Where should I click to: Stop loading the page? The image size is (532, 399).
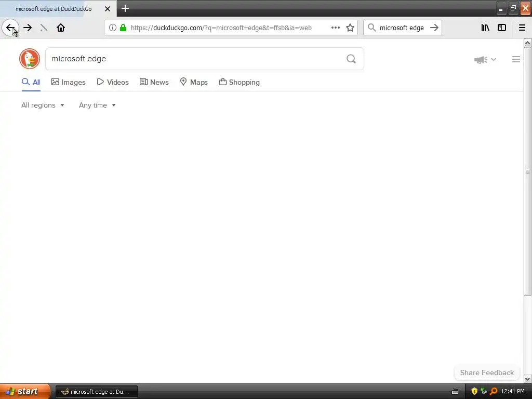pyautogui.click(x=44, y=28)
